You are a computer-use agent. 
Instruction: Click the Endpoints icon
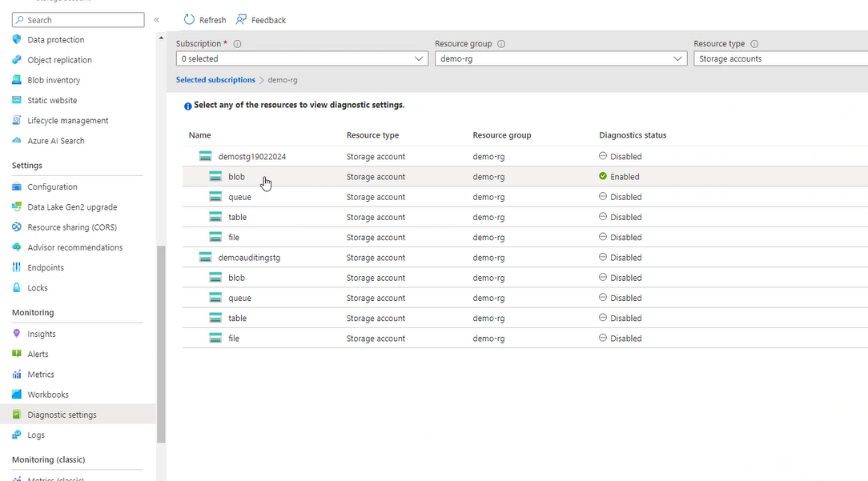(x=17, y=268)
